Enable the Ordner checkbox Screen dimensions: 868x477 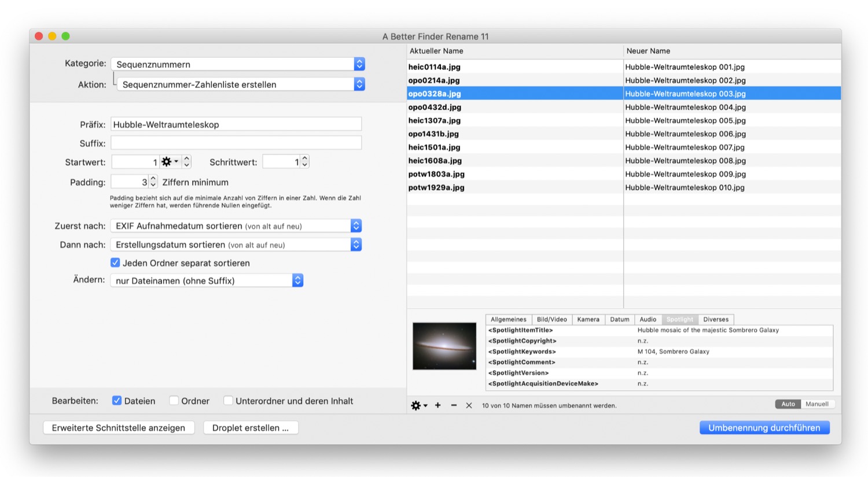pos(174,401)
